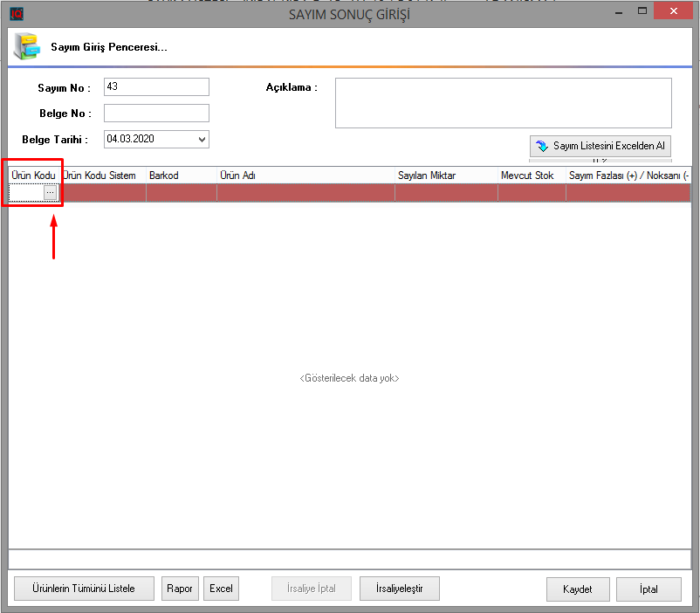700x613 pixels.
Task: Click Sayım Listesini Excelden Al button
Action: pyautogui.click(x=600, y=147)
